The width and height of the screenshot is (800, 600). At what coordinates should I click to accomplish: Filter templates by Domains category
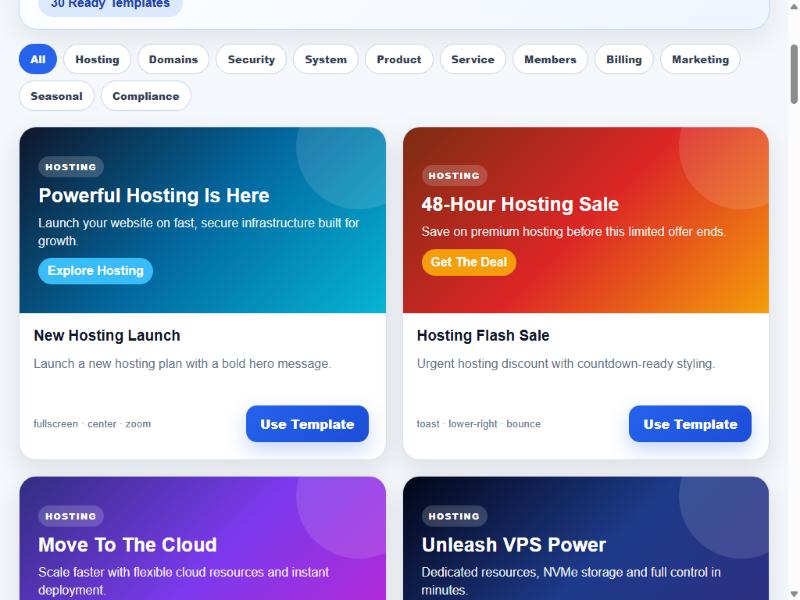point(173,59)
